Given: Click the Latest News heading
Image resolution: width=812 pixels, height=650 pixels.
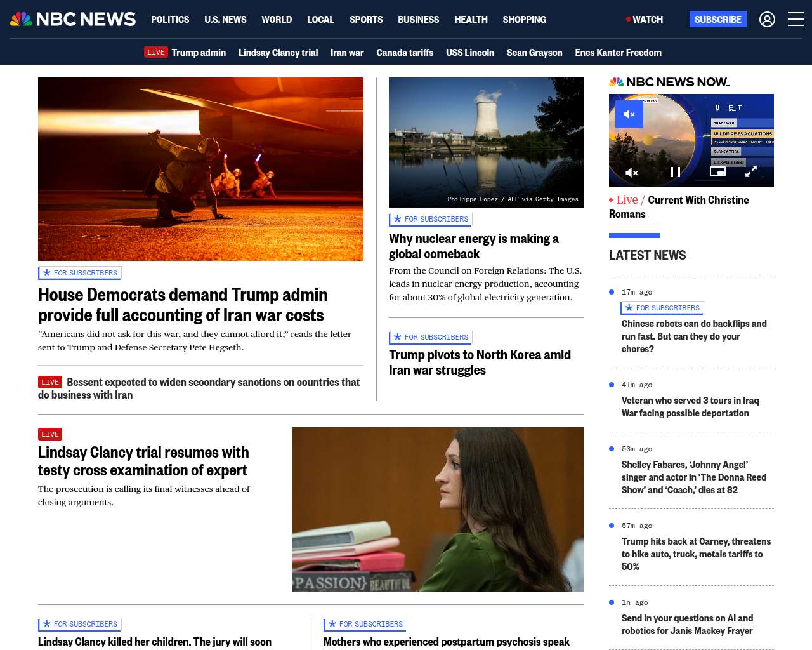Looking at the screenshot, I should click(x=647, y=255).
